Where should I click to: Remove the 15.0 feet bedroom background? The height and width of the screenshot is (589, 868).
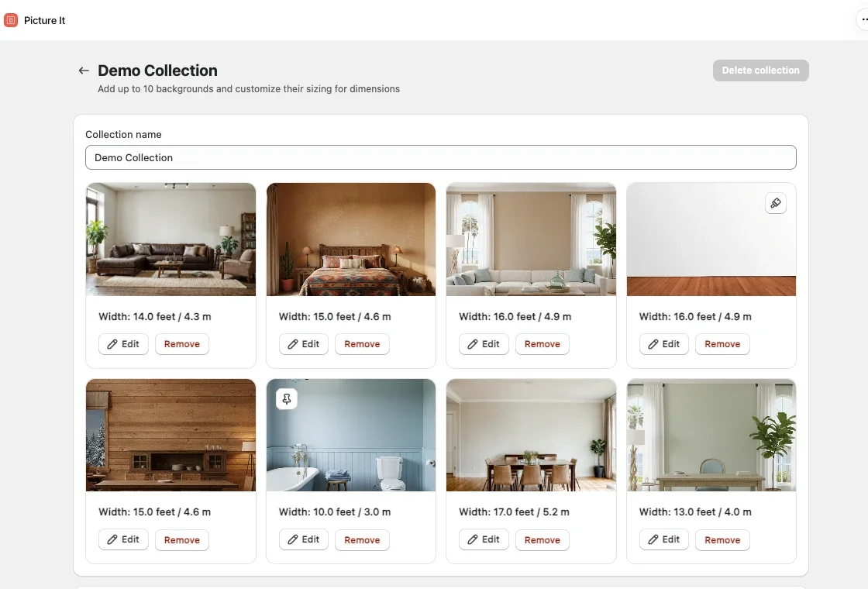pos(362,344)
